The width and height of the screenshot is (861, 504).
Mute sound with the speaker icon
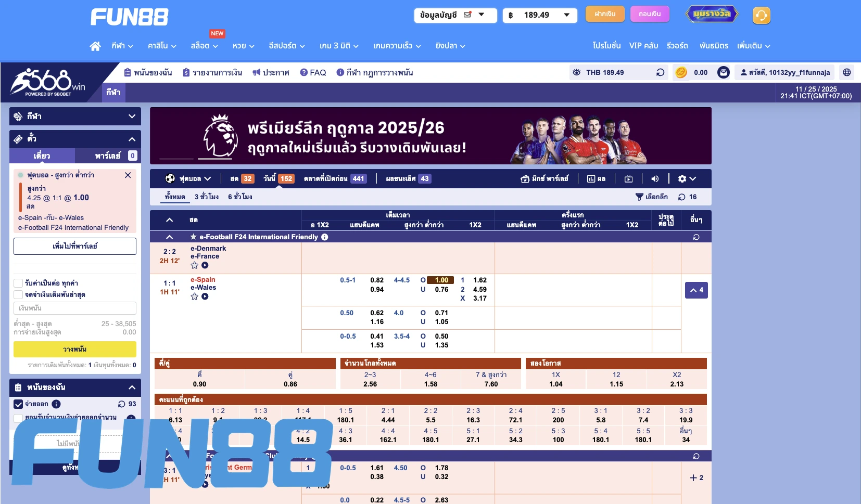[x=655, y=179]
